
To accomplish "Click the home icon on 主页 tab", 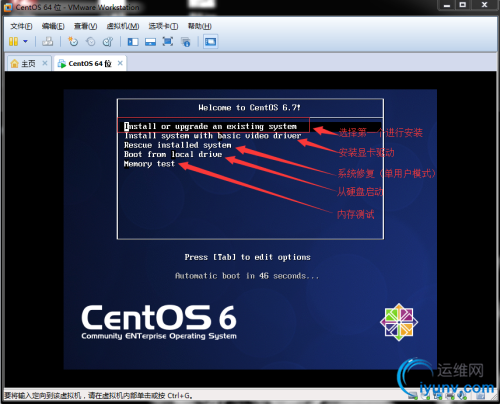I will (x=14, y=63).
